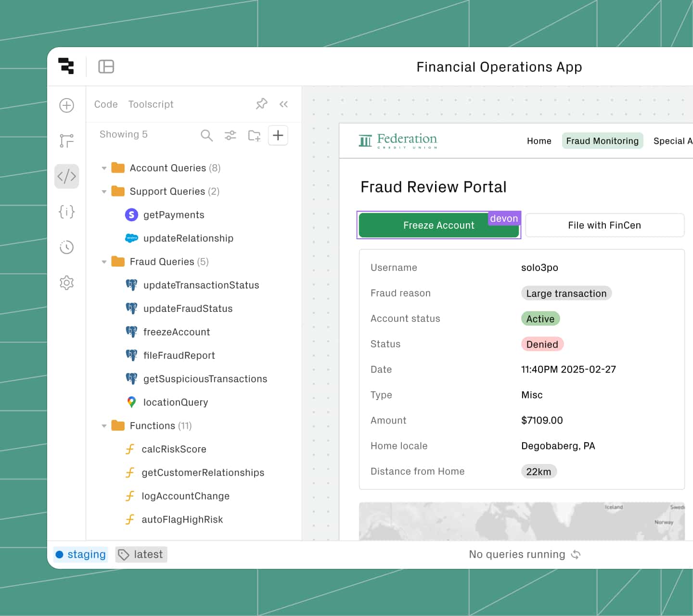Click the search icon in code panel
The height and width of the screenshot is (616, 693).
click(206, 136)
